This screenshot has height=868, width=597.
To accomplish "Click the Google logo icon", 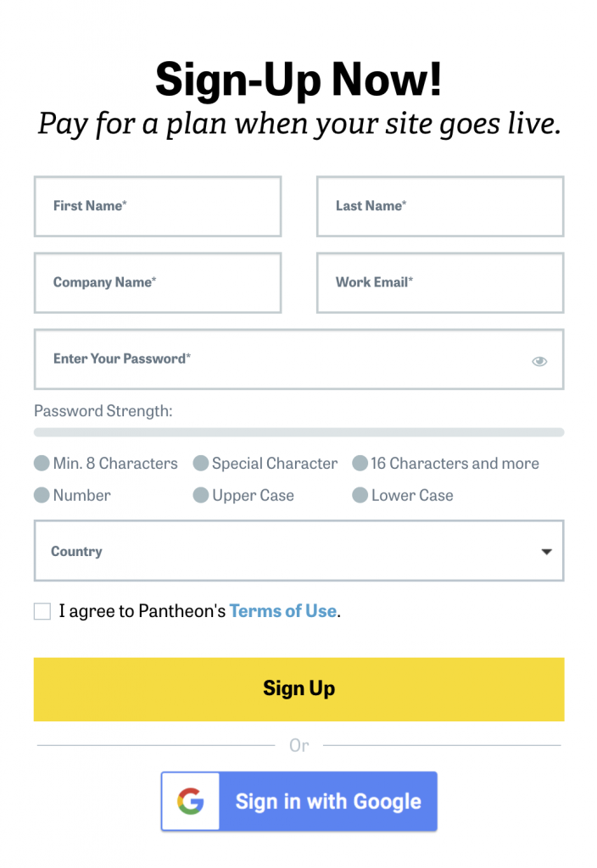I will [x=191, y=801].
